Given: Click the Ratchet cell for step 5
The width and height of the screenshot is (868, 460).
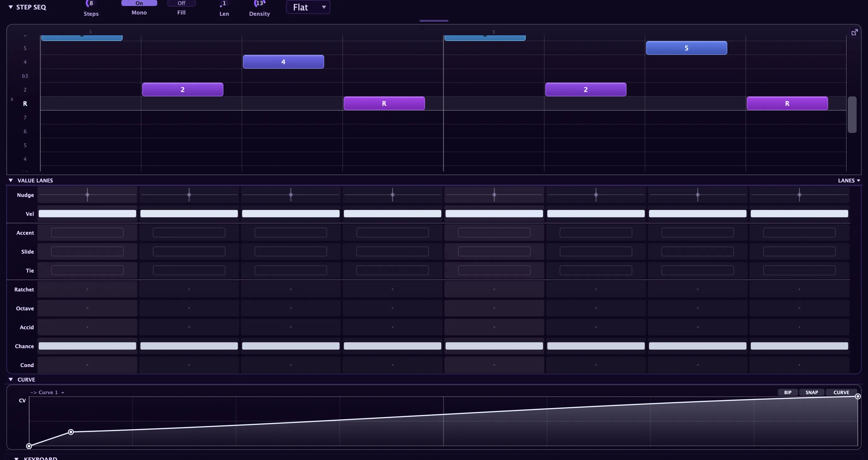Looking at the screenshot, I should (494, 289).
